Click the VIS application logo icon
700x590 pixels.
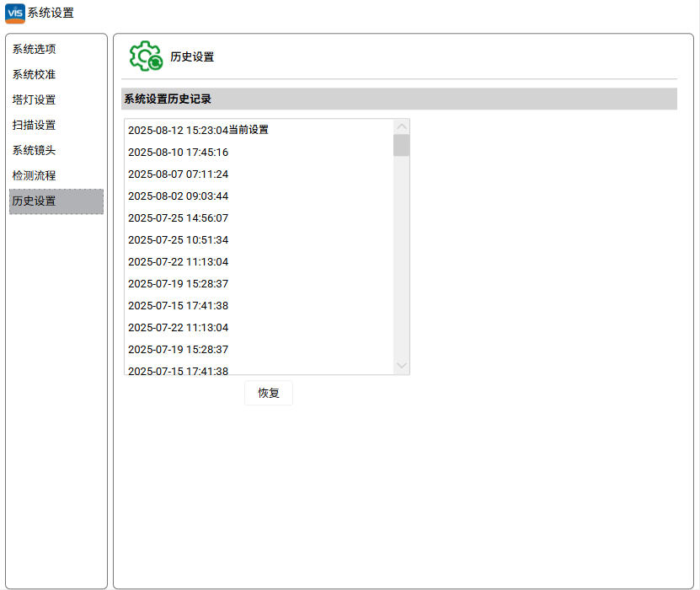[15, 13]
